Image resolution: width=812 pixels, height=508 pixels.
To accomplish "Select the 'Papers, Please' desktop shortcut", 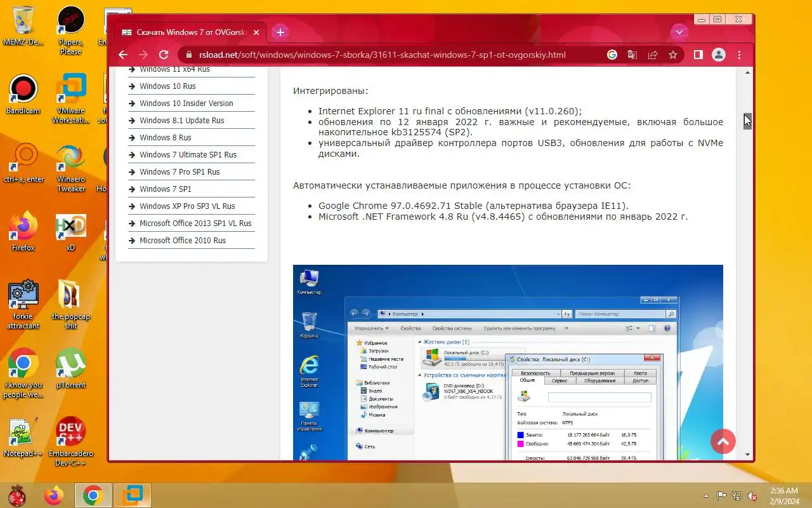I will pyautogui.click(x=70, y=30).
